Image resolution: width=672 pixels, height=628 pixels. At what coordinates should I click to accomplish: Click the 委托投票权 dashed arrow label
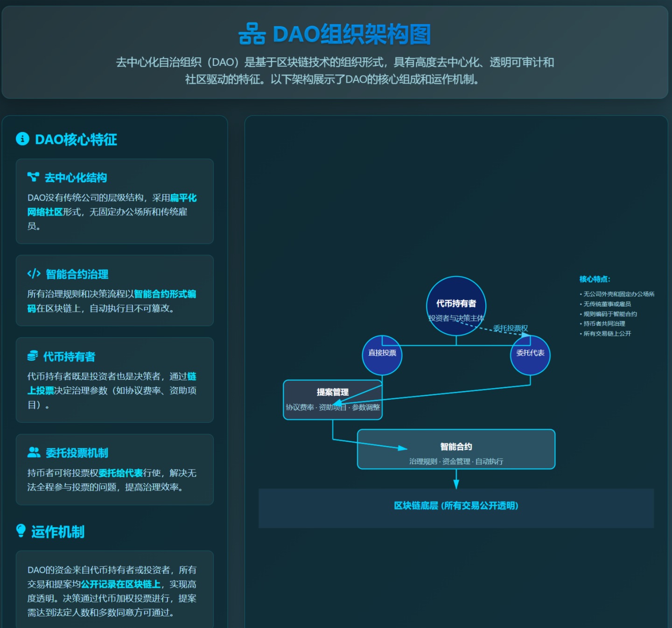511,328
